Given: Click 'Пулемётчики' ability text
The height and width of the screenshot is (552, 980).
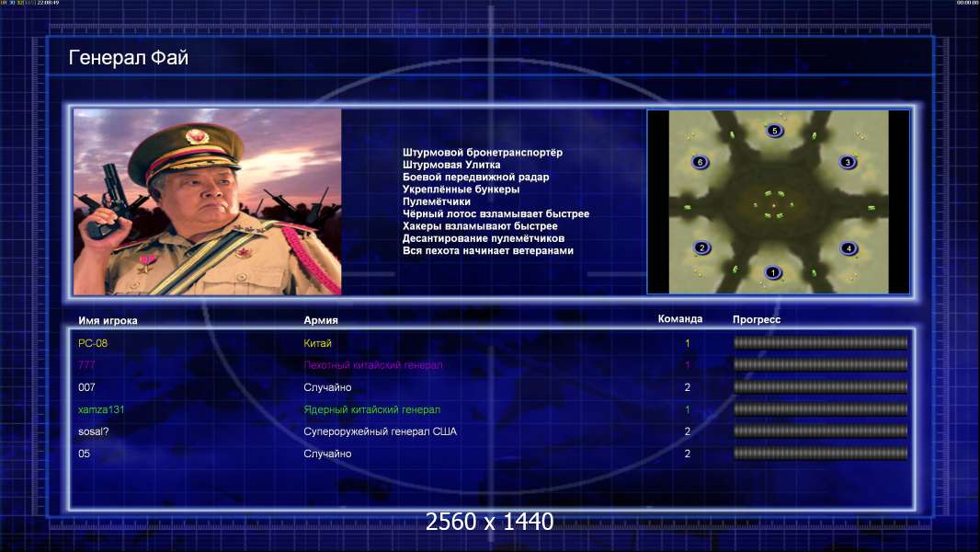Looking at the screenshot, I should 437,201.
